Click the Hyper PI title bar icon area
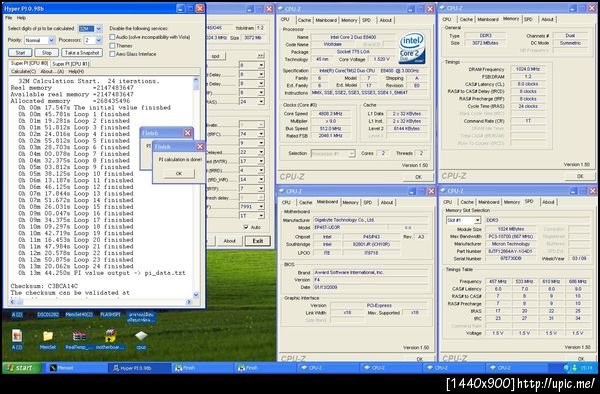Screen dimensions: 600x394 (x=24, y=8)
